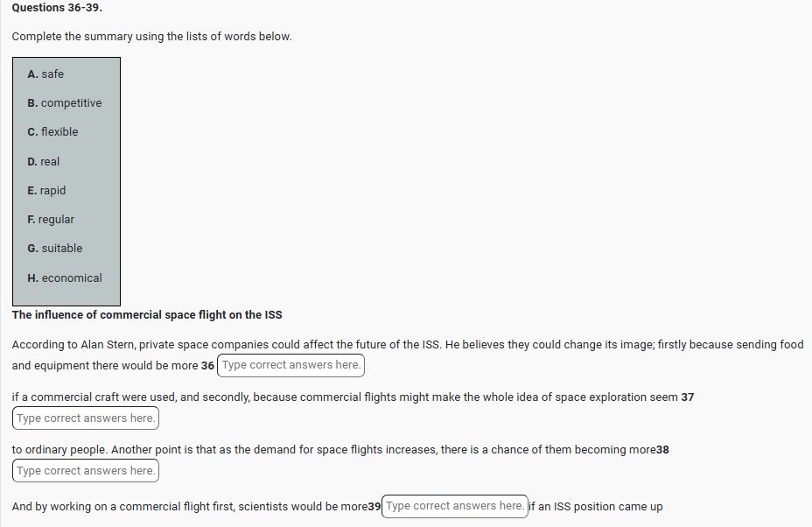Select option C. flexible in the list
Image resolution: width=812 pixels, height=527 pixels.
(x=52, y=132)
